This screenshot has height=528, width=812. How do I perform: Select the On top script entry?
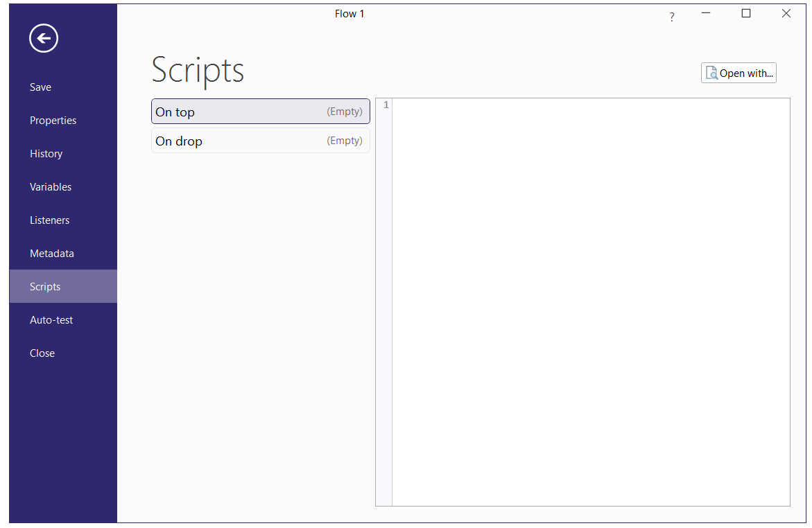(229, 111)
